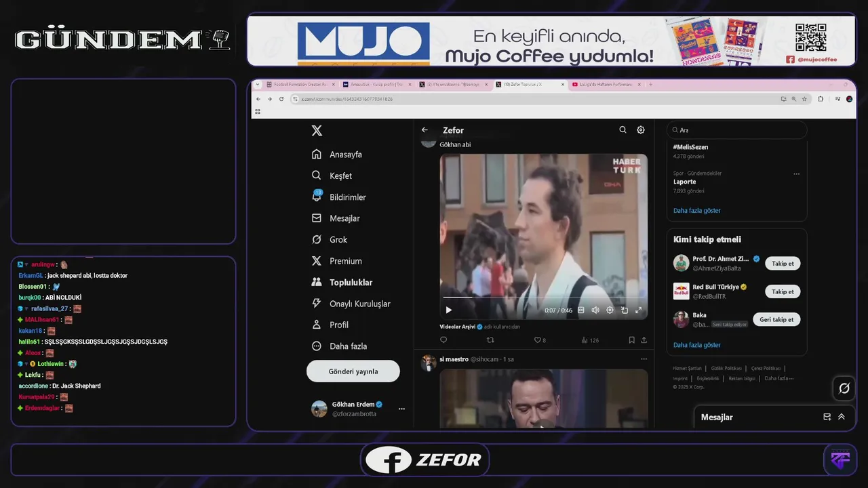The width and height of the screenshot is (868, 488).
Task: Open Premium from the sidebar
Action: (x=336, y=261)
